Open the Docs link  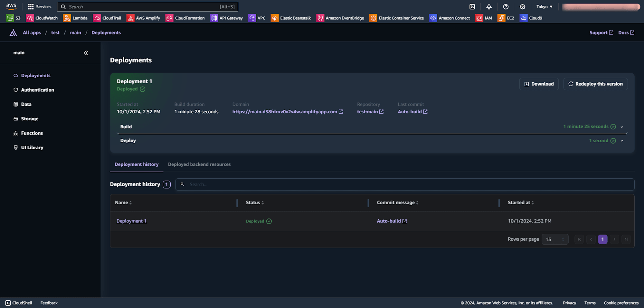[626, 33]
